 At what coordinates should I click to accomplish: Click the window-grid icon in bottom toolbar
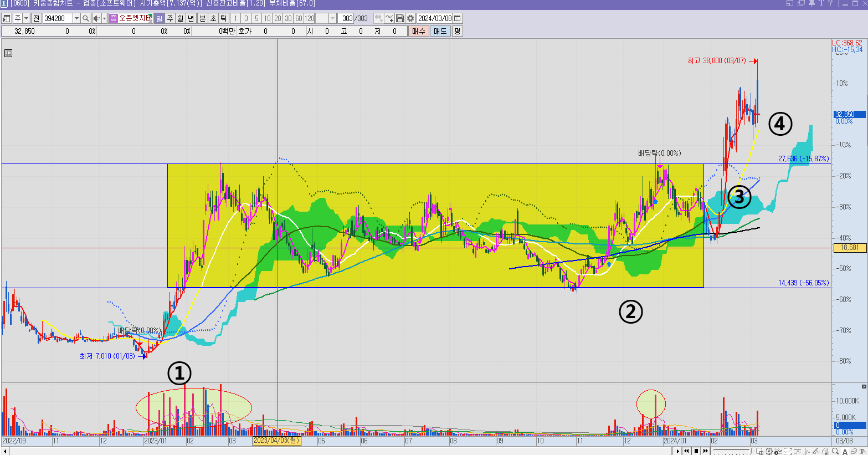click(x=759, y=451)
